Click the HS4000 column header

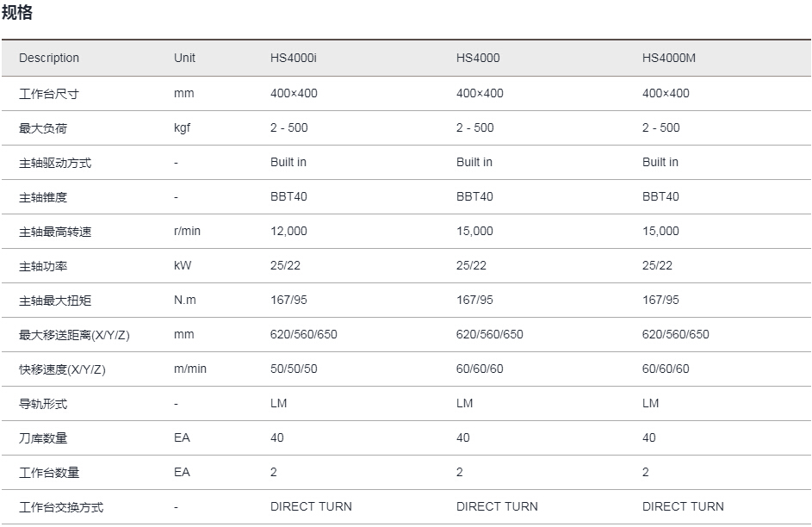coord(477,58)
